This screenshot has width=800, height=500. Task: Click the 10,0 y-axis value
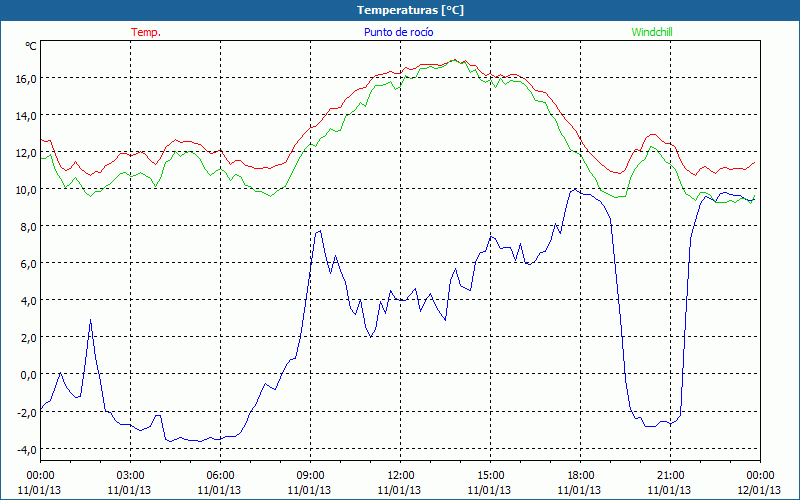pyautogui.click(x=26, y=190)
